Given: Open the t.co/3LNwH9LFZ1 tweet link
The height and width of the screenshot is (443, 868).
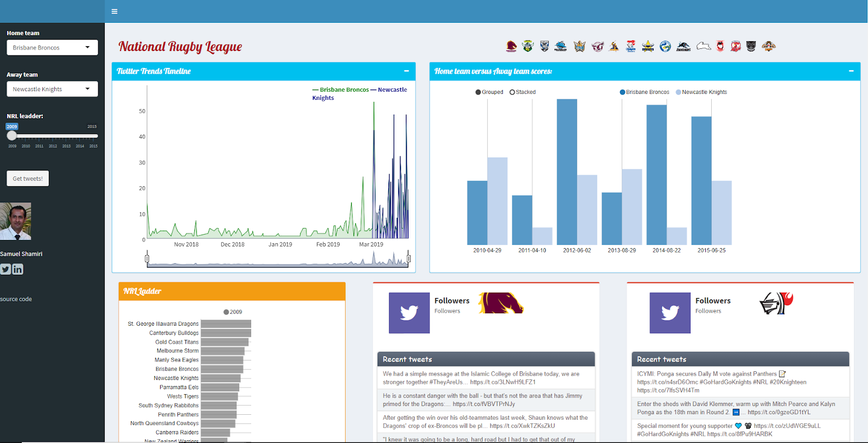Looking at the screenshot, I should 503,382.
